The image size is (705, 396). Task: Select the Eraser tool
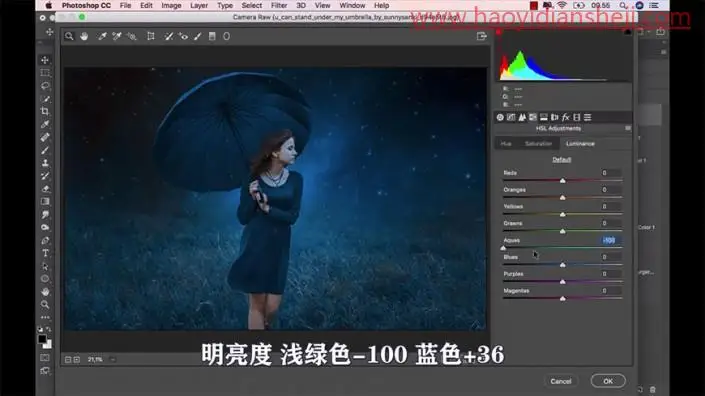click(45, 189)
